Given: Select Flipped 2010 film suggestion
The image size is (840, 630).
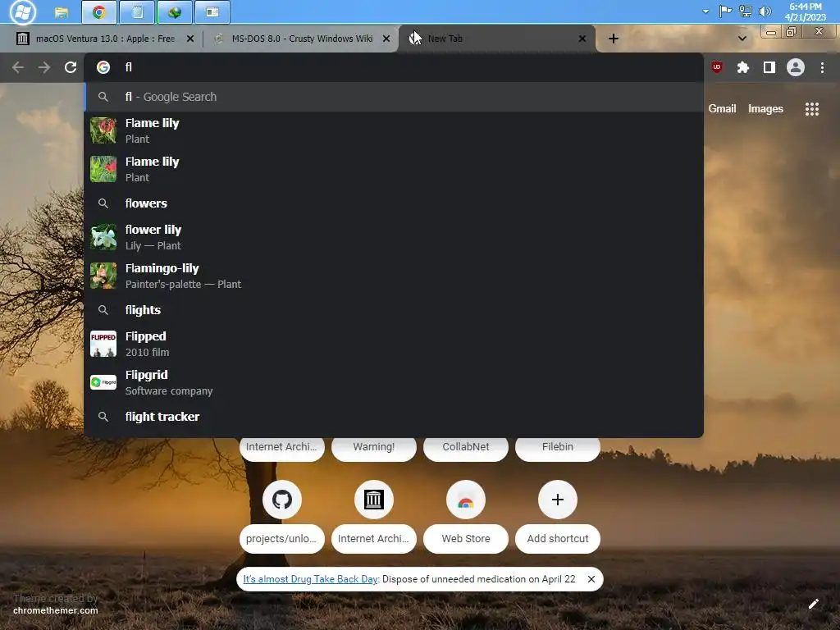Looking at the screenshot, I should click(394, 344).
